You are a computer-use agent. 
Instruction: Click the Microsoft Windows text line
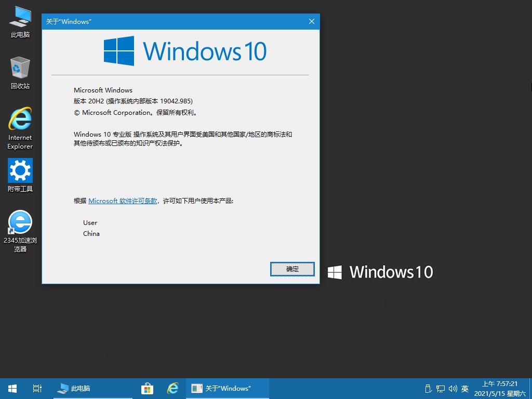103,90
